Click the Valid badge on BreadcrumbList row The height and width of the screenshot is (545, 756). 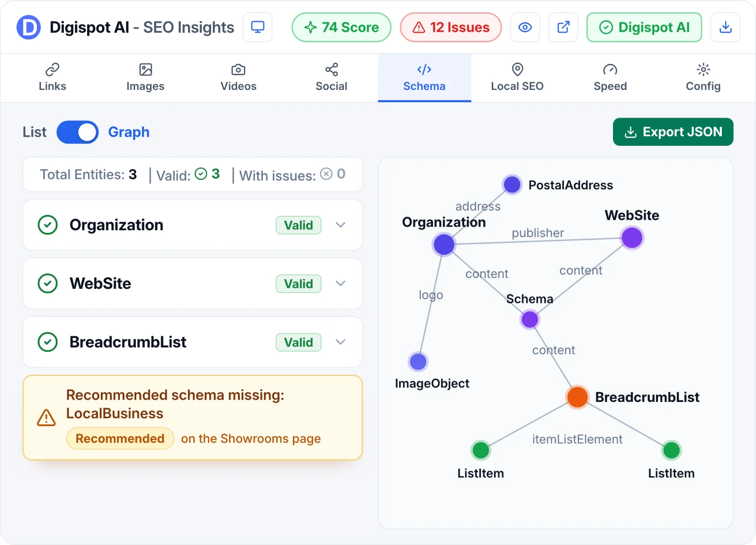[x=298, y=342]
